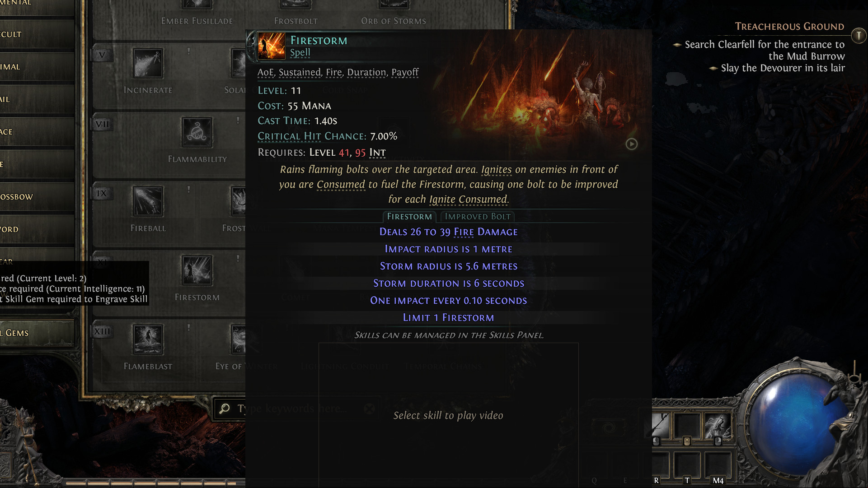Select the Firestorm skill gem icon
The width and height of the screenshot is (868, 488).
[197, 270]
